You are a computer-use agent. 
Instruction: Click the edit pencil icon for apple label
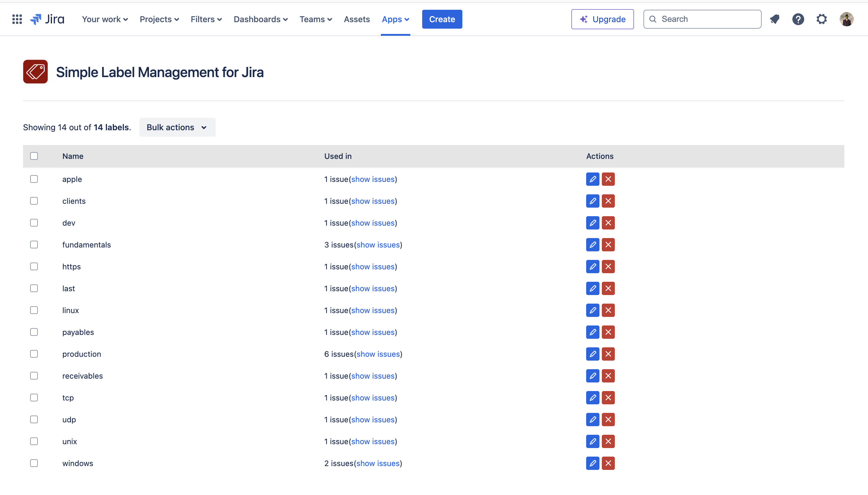tap(592, 179)
